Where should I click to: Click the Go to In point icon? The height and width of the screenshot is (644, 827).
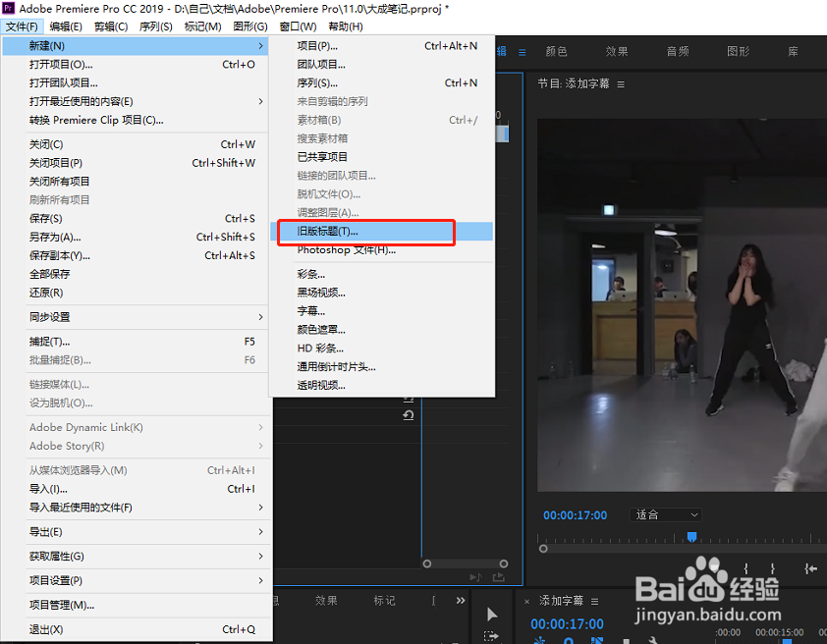click(809, 566)
